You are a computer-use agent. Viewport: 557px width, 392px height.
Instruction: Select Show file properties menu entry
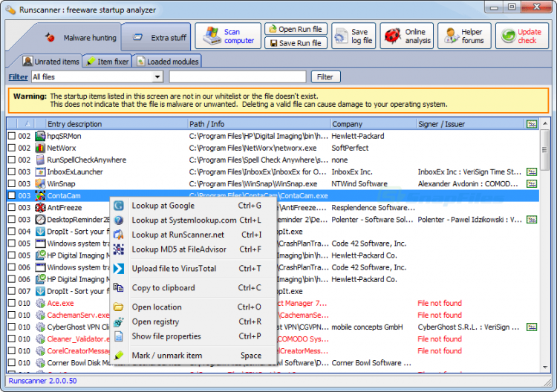pos(194,336)
